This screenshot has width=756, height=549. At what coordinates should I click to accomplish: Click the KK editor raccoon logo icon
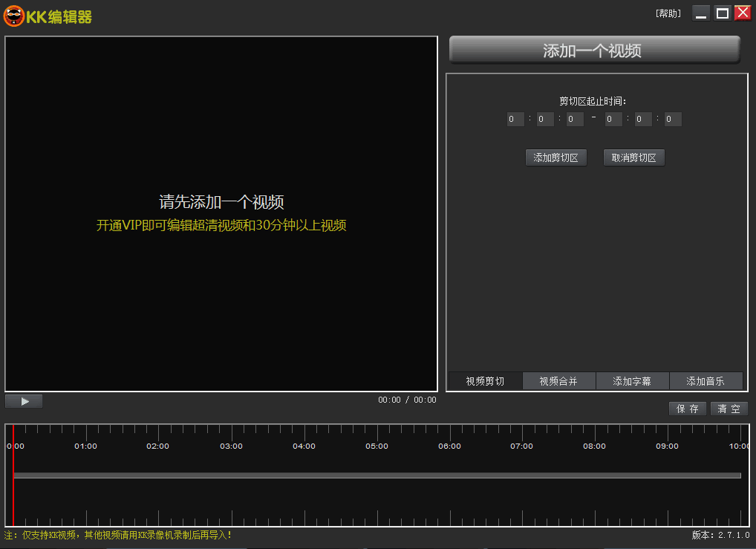[x=13, y=16]
